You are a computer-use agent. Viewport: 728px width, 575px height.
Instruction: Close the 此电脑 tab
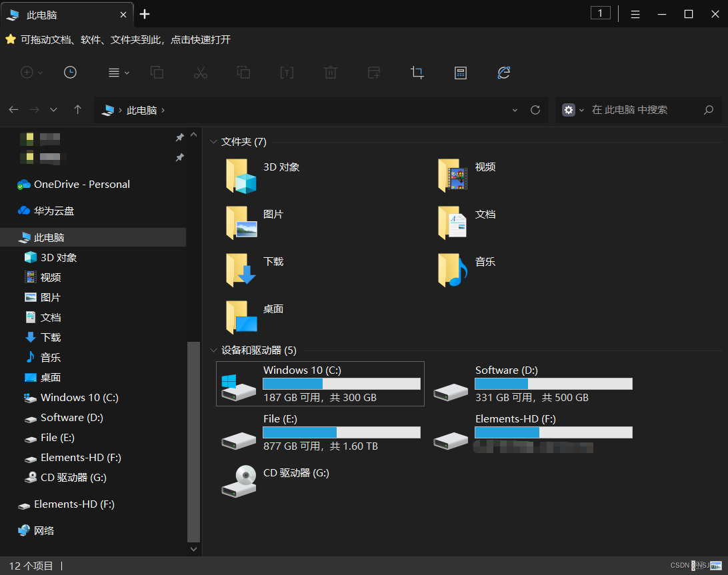tap(123, 15)
